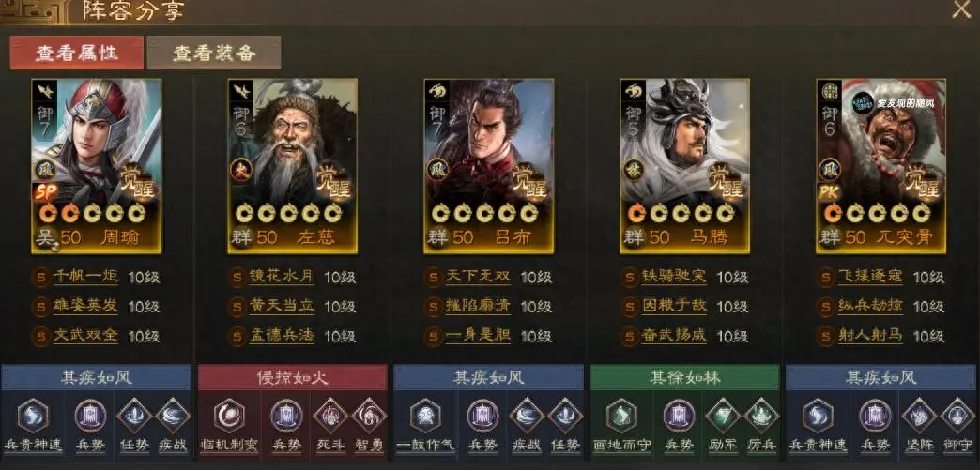
Task: Click the 一鼓作气 icon under 吕布
Action: 425,417
